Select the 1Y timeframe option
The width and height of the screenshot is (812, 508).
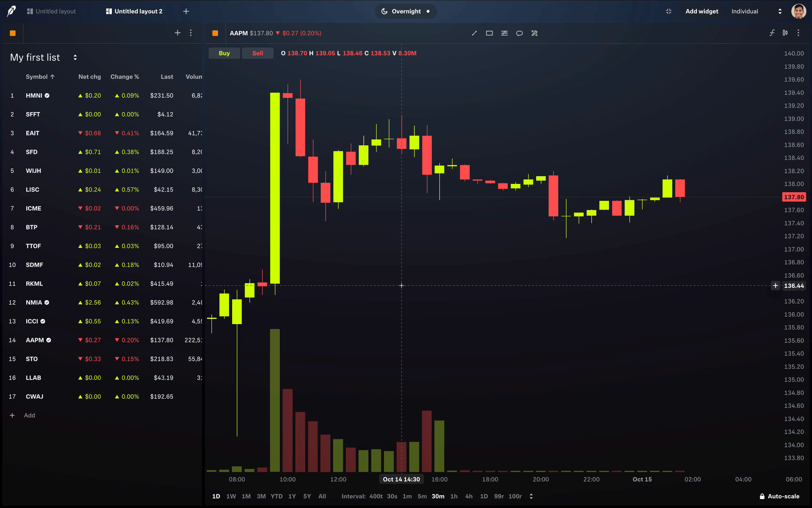[292, 496]
